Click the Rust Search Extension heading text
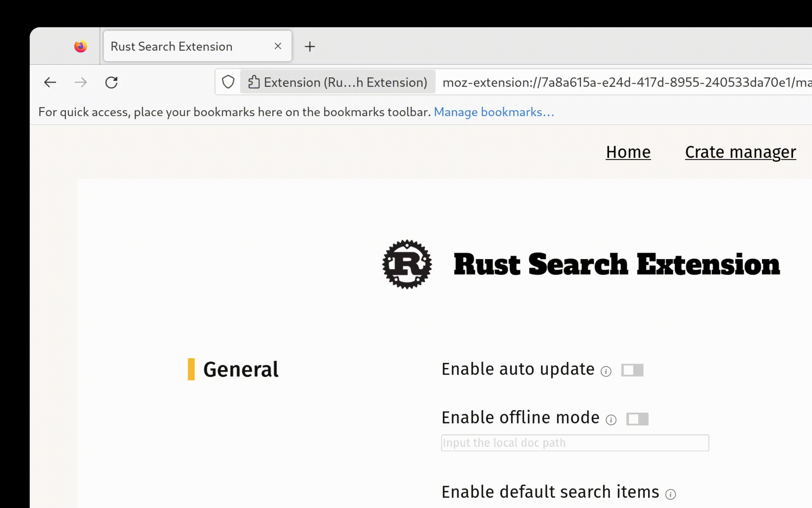 617,264
